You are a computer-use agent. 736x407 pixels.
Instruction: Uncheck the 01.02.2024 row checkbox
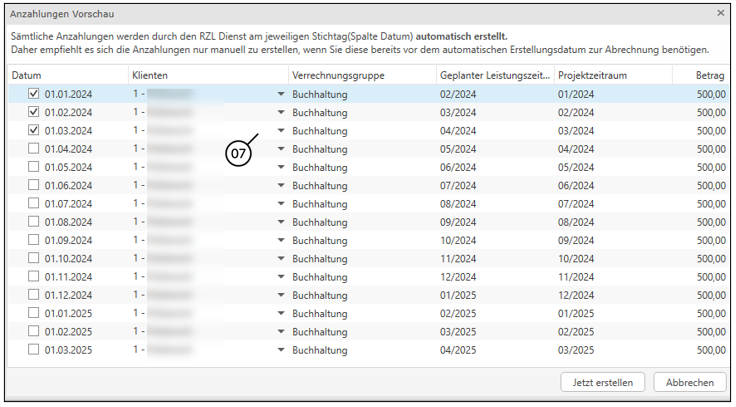click(x=34, y=112)
